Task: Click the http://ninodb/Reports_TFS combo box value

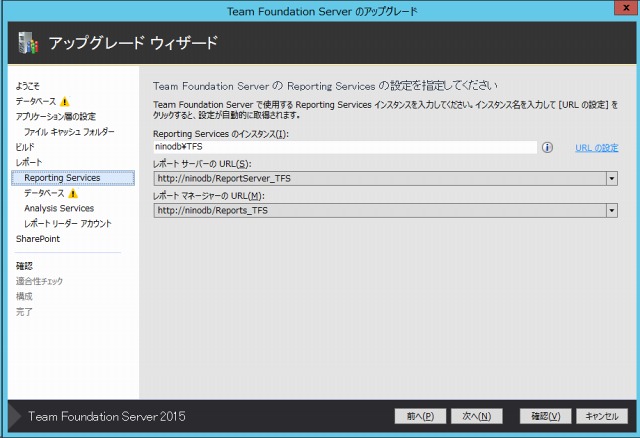Action: coord(380,211)
